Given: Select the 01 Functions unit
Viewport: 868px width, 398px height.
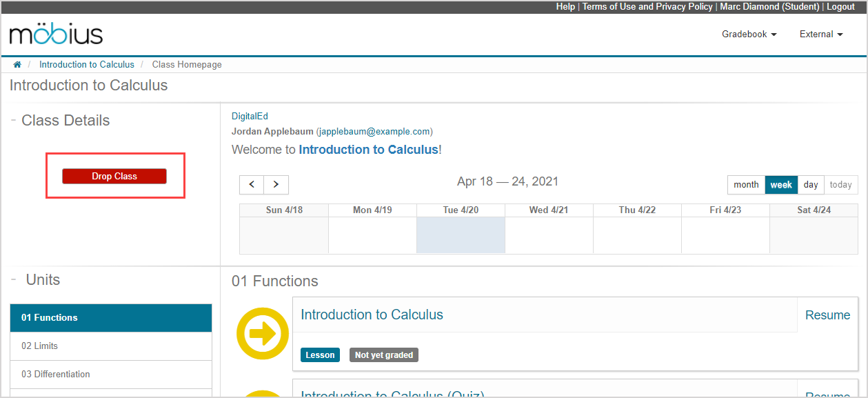Looking at the screenshot, I should [111, 318].
